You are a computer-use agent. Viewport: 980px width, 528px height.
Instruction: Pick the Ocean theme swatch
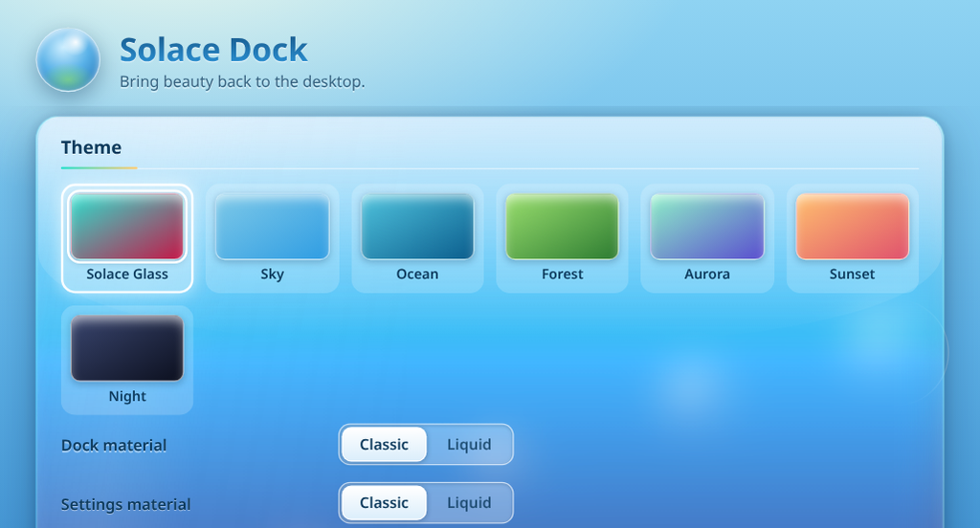tap(417, 238)
